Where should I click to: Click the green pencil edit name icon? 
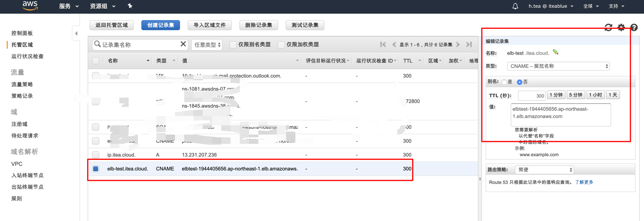(556, 52)
